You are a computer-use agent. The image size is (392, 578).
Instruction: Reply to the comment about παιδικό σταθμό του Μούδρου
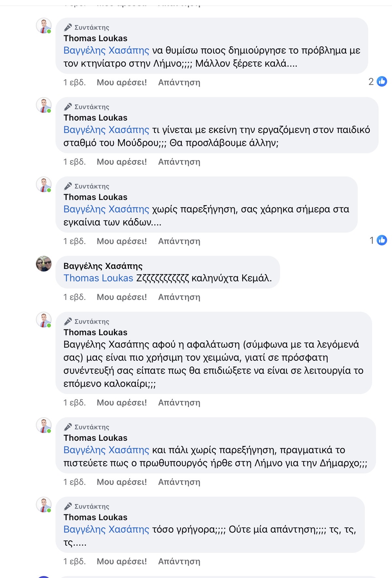pyautogui.click(x=179, y=162)
